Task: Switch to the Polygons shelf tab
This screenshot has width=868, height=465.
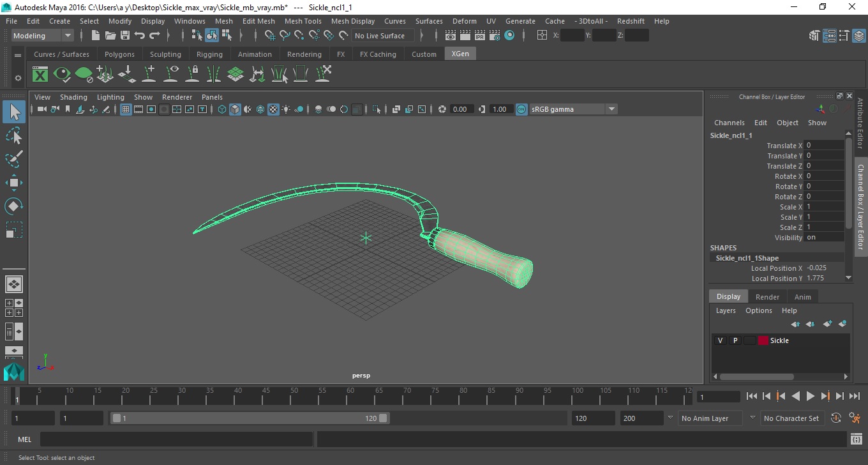Action: (119, 54)
